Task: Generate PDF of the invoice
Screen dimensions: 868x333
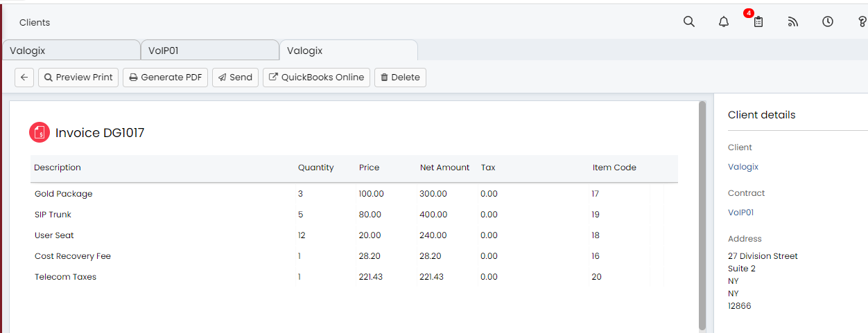Action: (165, 78)
